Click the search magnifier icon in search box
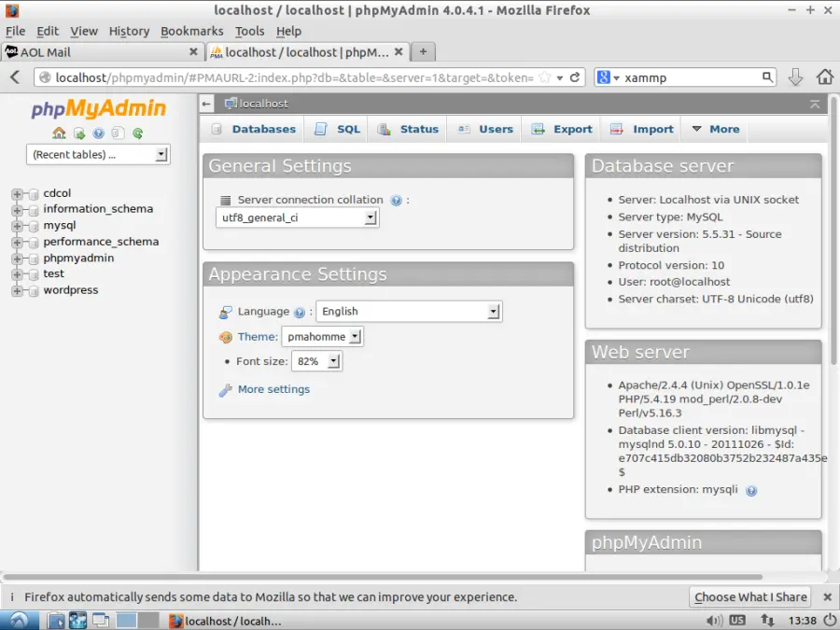The width and height of the screenshot is (840, 630). [x=768, y=77]
